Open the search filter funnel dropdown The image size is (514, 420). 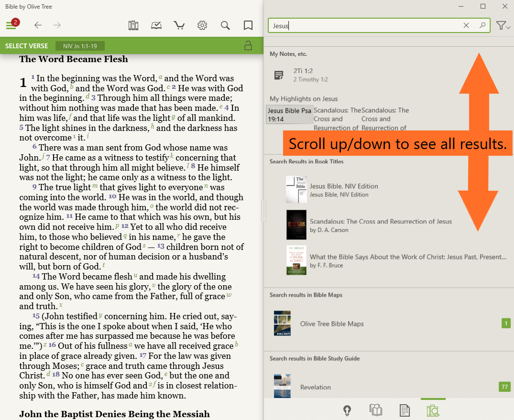click(x=503, y=25)
